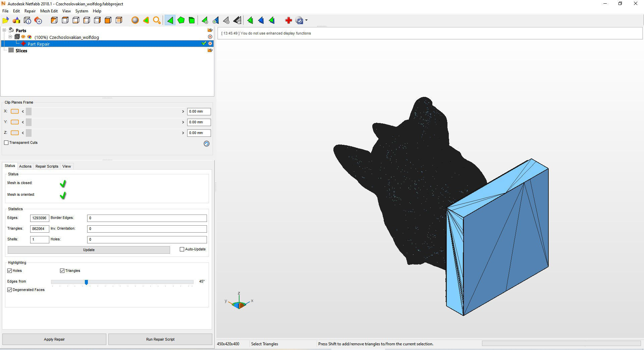Click the reset clip planes icon
Screen dimensions: 644x350
(x=207, y=143)
